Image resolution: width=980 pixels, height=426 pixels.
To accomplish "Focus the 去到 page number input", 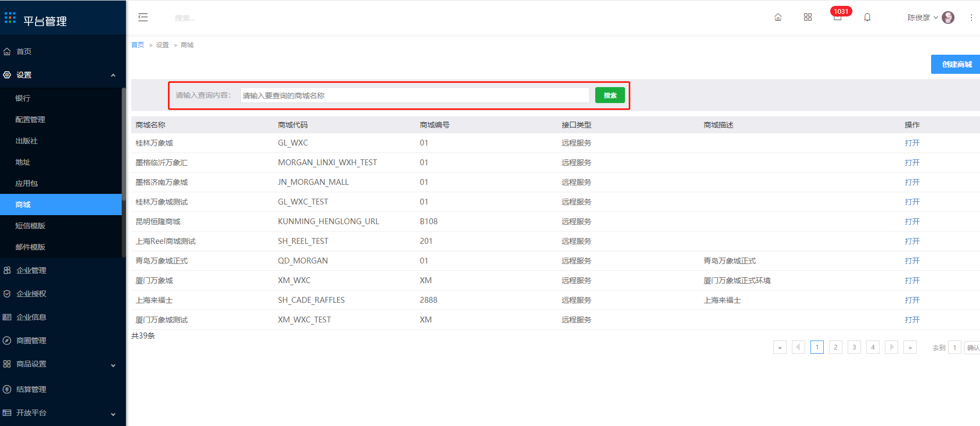I will (x=954, y=347).
